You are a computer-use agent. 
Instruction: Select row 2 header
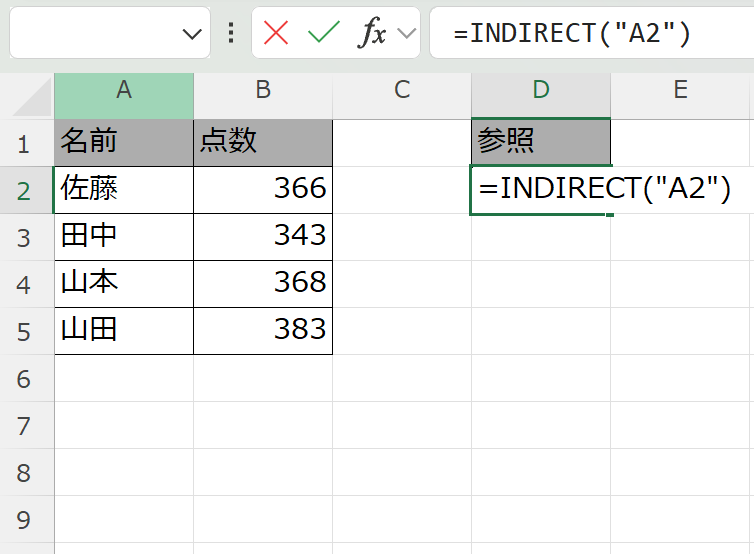point(25,190)
